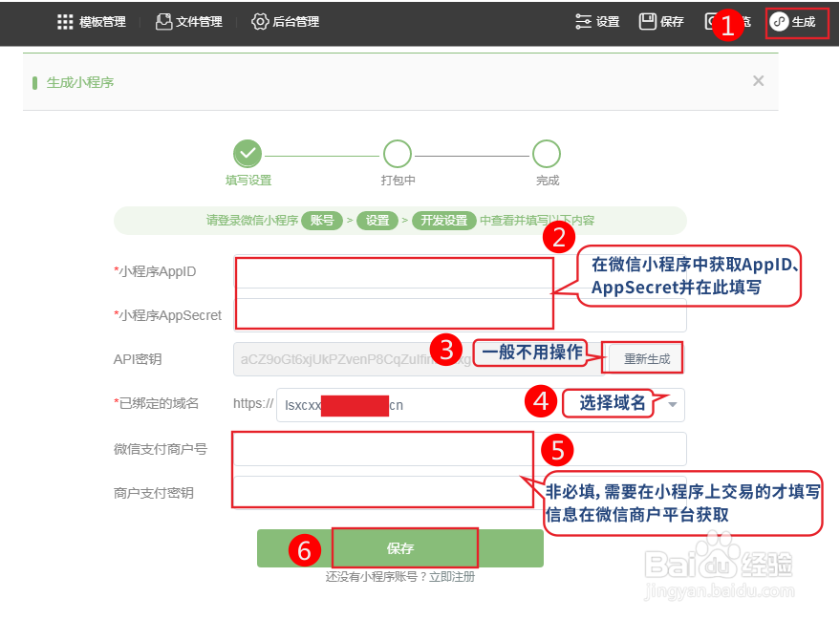Click the 打包中 step circle
This screenshot has height=620, width=840.
[x=398, y=154]
